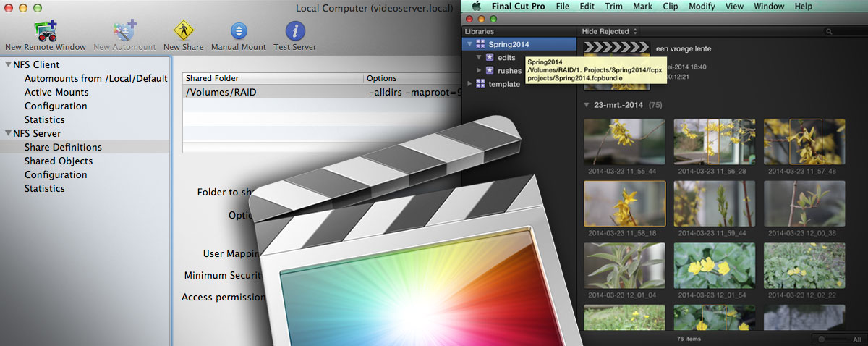Click the rushes event star icon
Viewport: 868px width, 346px height.
point(490,70)
